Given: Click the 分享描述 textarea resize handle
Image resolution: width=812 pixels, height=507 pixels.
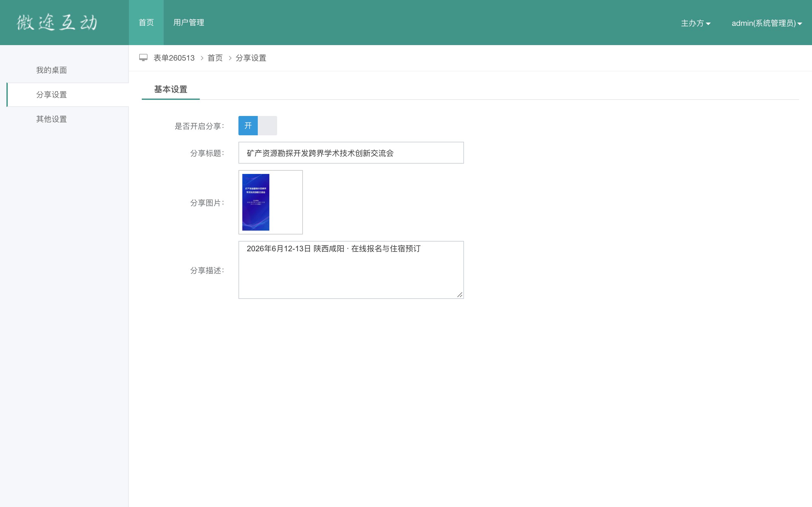Looking at the screenshot, I should pos(460,295).
